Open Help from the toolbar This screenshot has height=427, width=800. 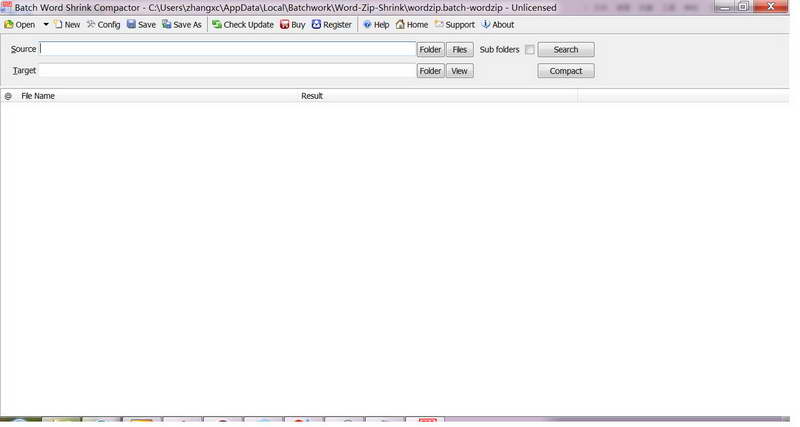point(376,24)
